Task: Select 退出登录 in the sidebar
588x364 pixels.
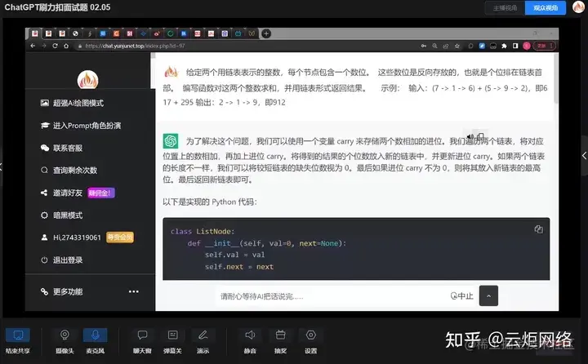Action: (x=61, y=260)
